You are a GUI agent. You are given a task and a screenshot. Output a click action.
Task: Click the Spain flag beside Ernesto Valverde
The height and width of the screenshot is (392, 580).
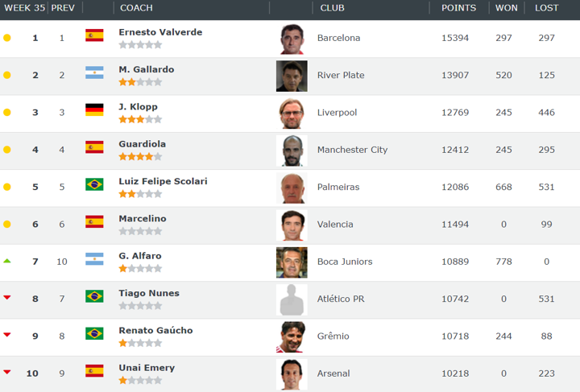click(94, 35)
